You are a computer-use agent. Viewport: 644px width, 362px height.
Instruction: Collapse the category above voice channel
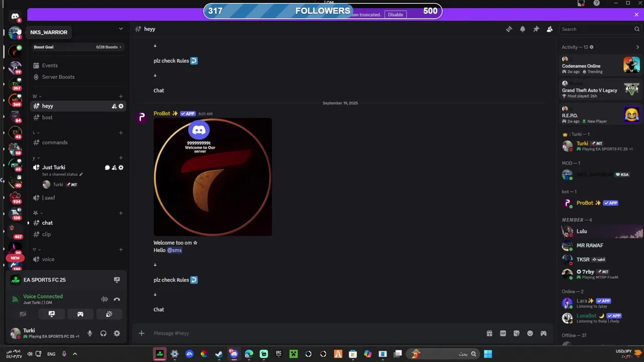[x=36, y=249]
